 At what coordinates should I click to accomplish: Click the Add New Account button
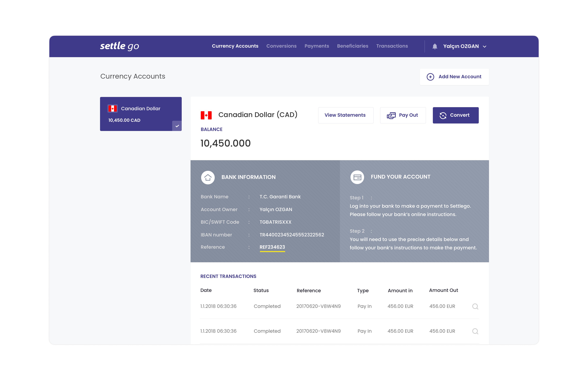coord(454,77)
